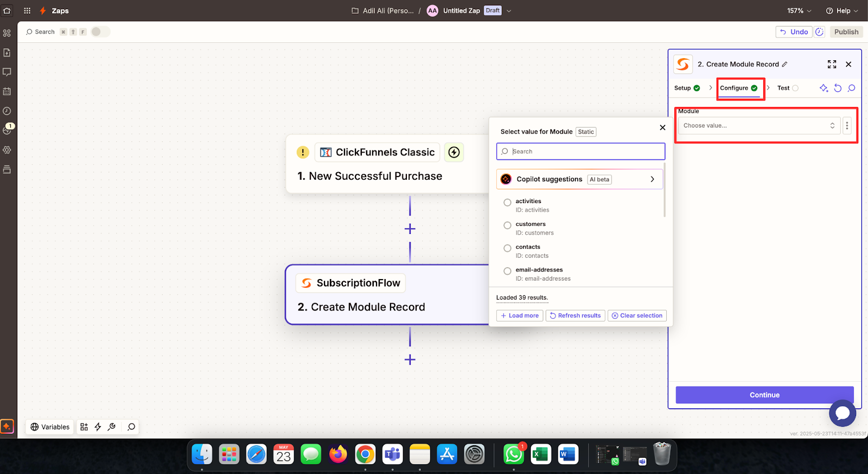Click the trigger bolt icon on ClickFunnels step

[x=454, y=153]
